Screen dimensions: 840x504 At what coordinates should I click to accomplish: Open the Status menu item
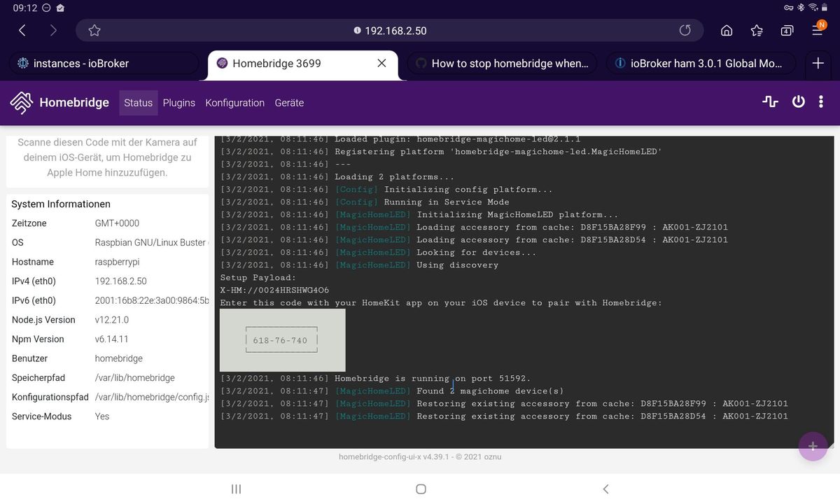(138, 102)
